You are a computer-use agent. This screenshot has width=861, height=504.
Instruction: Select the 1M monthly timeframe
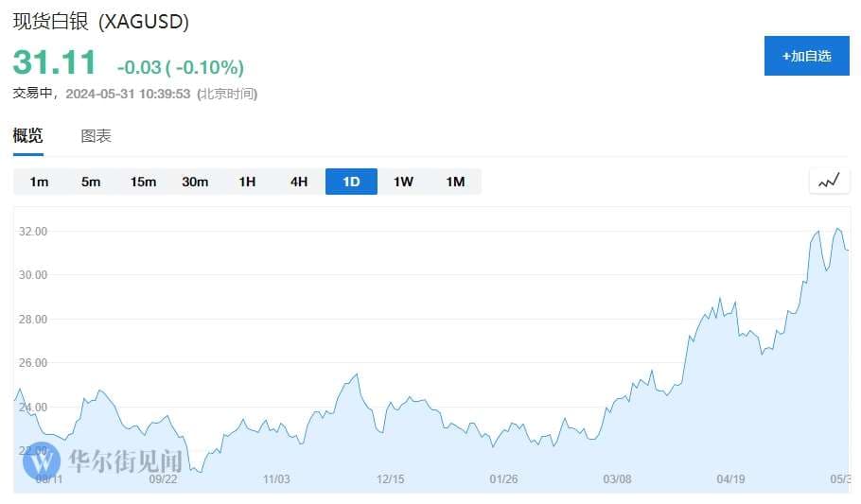tap(455, 182)
